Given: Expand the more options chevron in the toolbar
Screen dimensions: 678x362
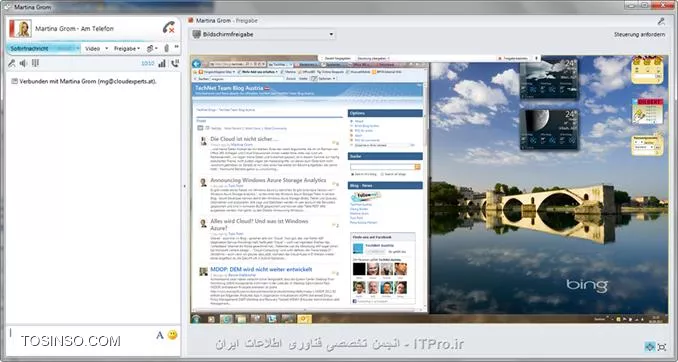Looking at the screenshot, I should tap(176, 47).
